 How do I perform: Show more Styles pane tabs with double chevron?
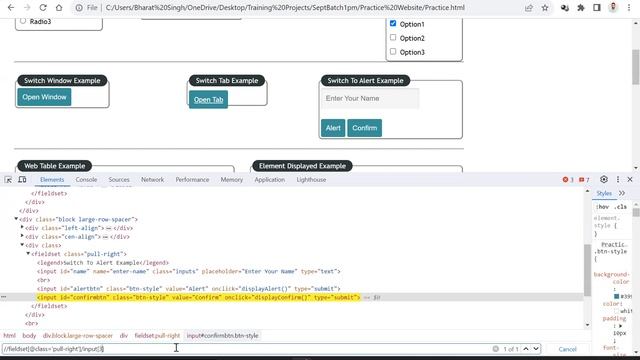point(622,193)
